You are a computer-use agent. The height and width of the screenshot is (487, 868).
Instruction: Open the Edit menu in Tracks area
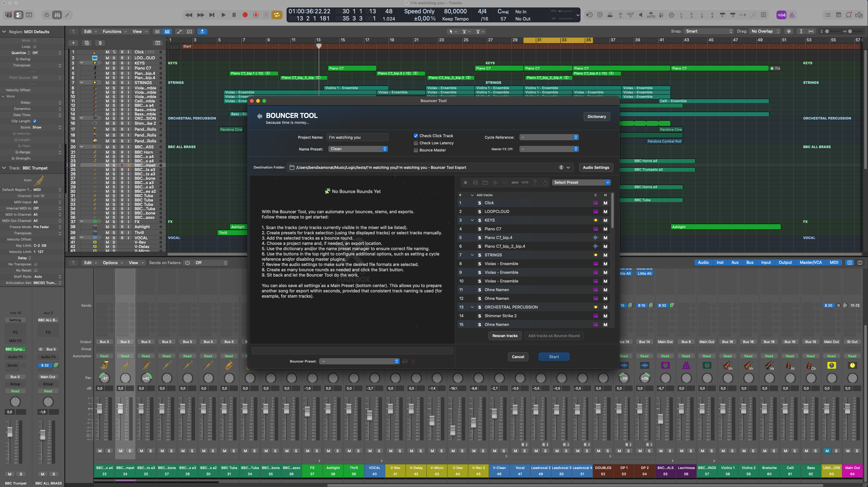[90, 31]
